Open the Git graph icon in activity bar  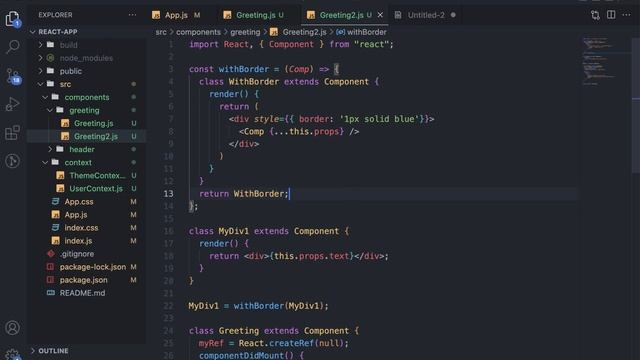click(13, 161)
